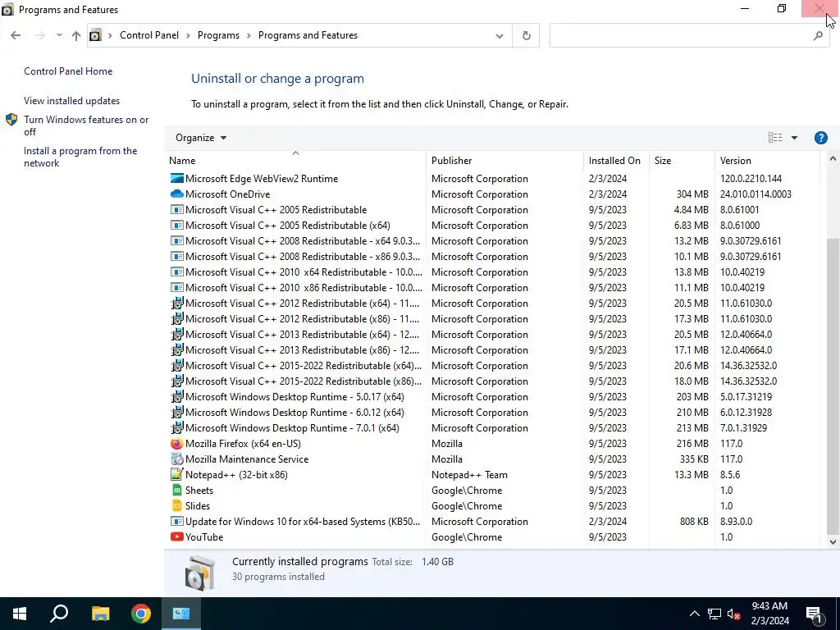The height and width of the screenshot is (630, 840).
Task: Sort by the Version column header
Action: click(x=767, y=160)
